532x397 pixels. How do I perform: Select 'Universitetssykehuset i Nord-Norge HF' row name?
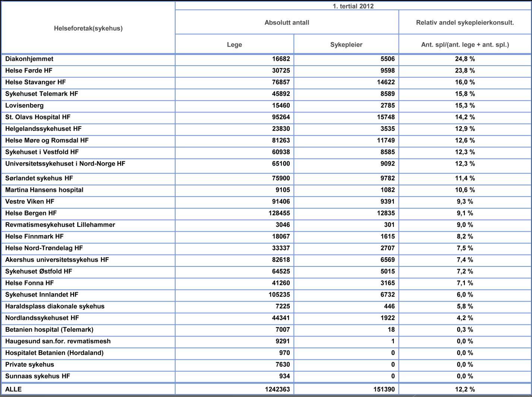click(x=65, y=163)
